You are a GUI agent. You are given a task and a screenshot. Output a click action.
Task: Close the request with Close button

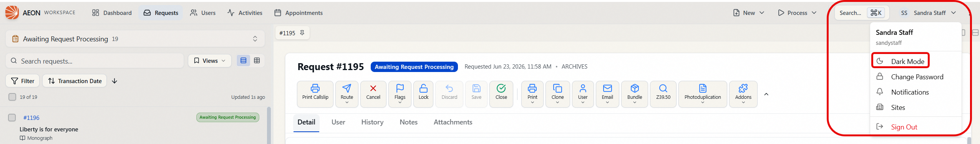pyautogui.click(x=501, y=94)
